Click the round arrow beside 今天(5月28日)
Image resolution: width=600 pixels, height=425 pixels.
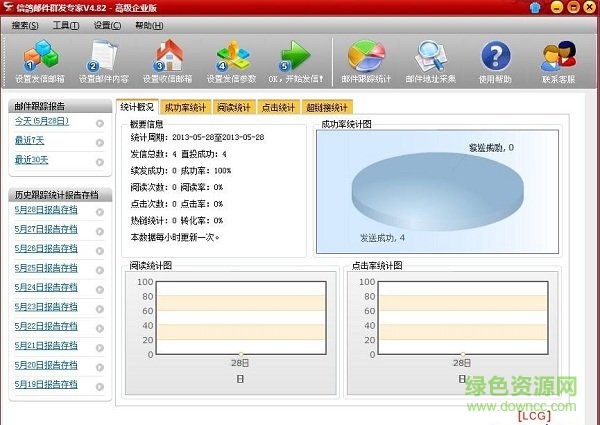coord(100,123)
